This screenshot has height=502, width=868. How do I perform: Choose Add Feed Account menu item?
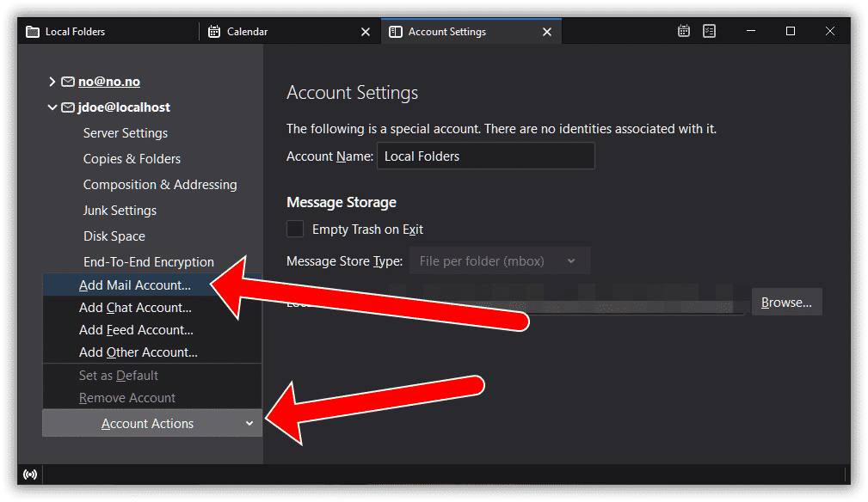[152, 329]
